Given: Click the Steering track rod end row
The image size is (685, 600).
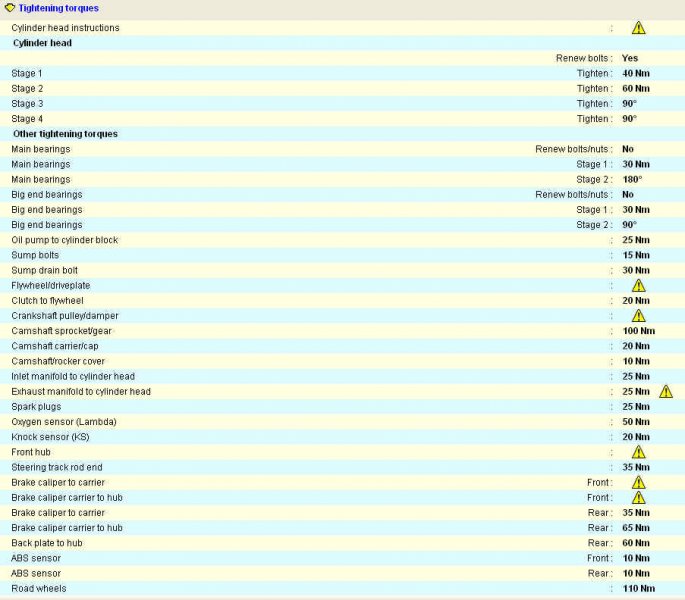Looking at the screenshot, I should 57,467.
